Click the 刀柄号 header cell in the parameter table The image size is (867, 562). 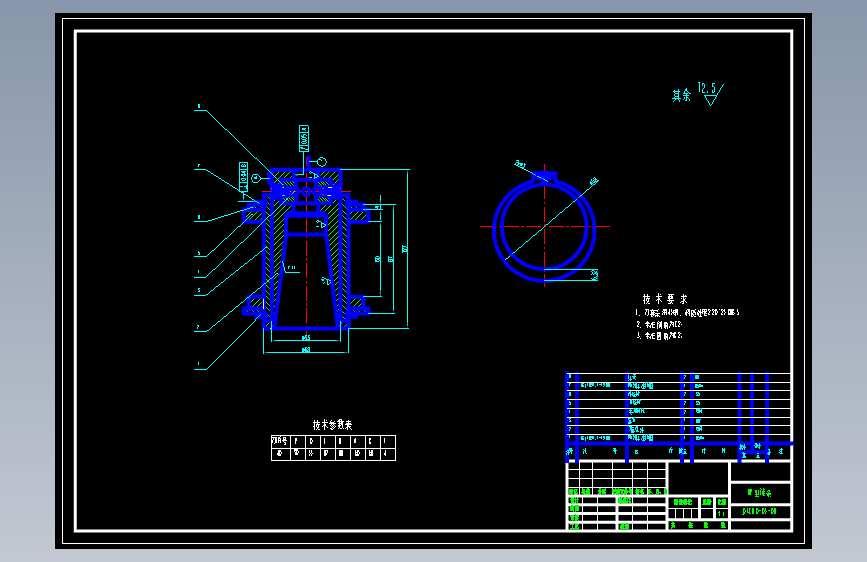[x=280, y=441]
